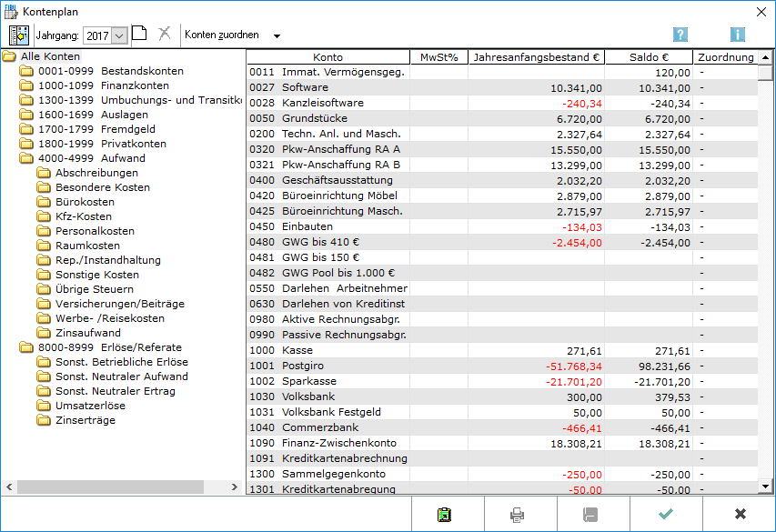Image resolution: width=776 pixels, height=532 pixels.
Task: Click the Zuordnung column header
Action: click(726, 57)
